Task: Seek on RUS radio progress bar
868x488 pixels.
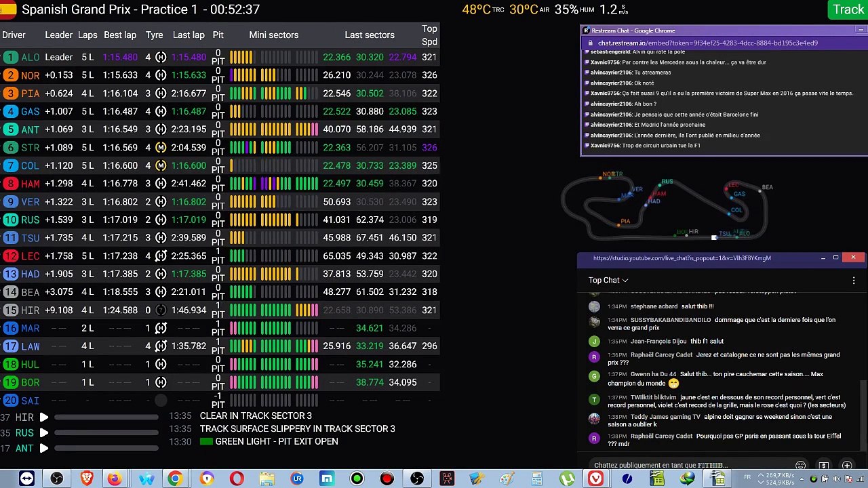Action: click(x=106, y=432)
